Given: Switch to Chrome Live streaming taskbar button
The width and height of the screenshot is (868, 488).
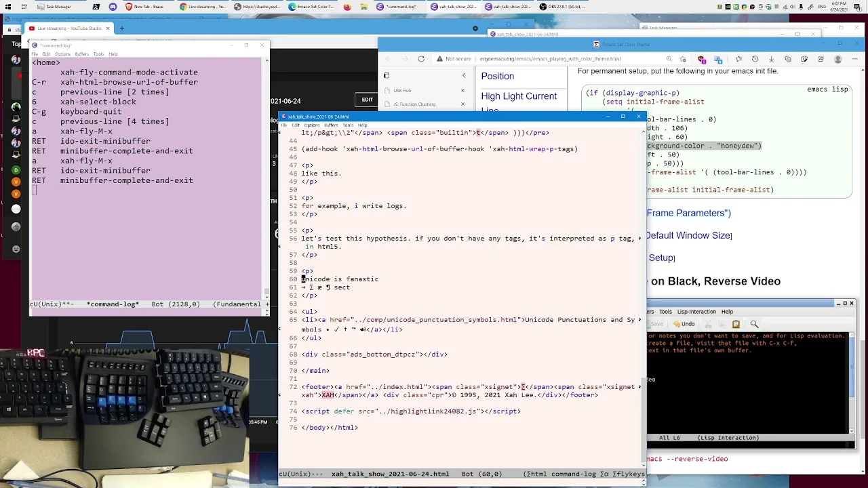Looking at the screenshot, I should [203, 7].
